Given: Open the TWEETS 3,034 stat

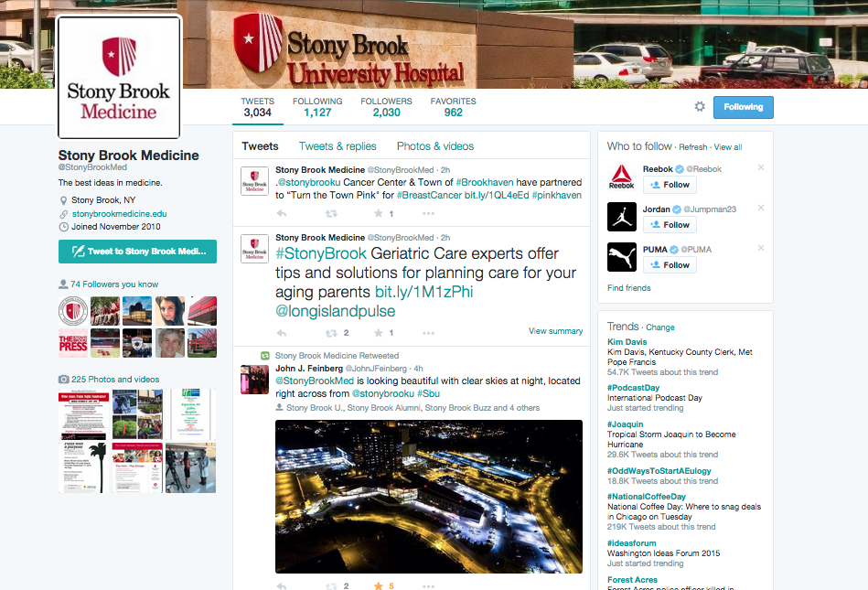Looking at the screenshot, I should pyautogui.click(x=257, y=107).
